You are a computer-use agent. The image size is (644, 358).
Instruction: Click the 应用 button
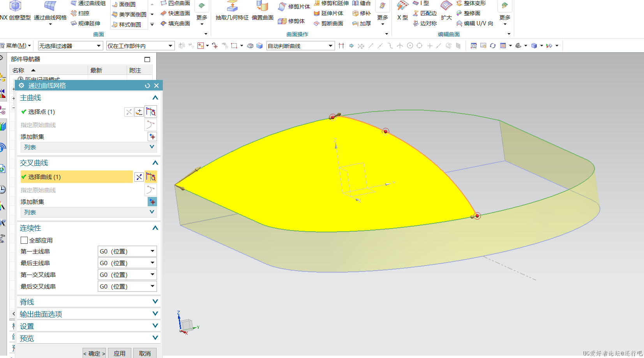(x=120, y=353)
